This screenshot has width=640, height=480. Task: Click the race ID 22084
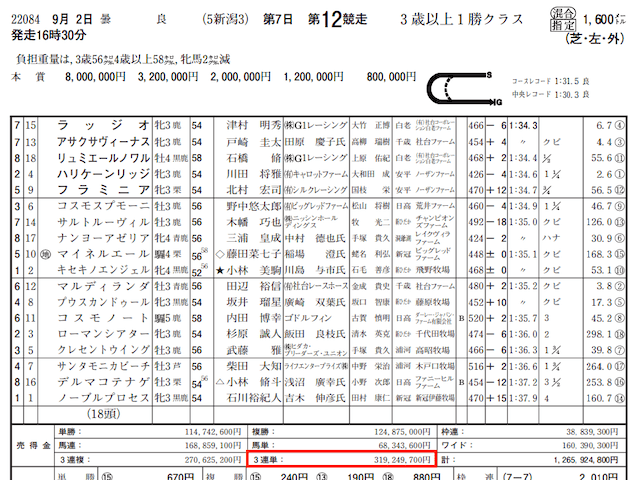25,19
